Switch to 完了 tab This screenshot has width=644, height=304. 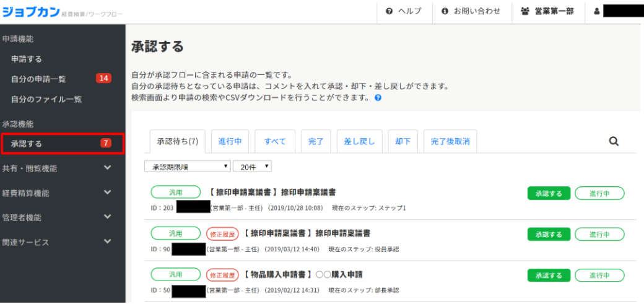click(x=316, y=141)
